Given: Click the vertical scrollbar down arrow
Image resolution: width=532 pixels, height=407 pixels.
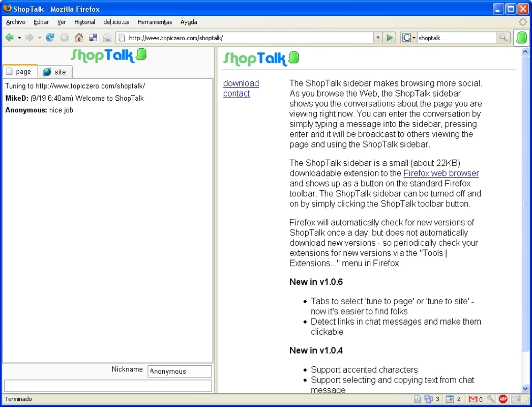Looking at the screenshot, I should coord(525,389).
